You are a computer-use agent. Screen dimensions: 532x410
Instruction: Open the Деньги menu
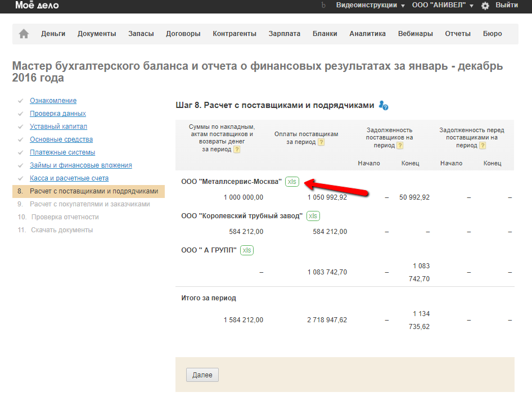(x=53, y=34)
